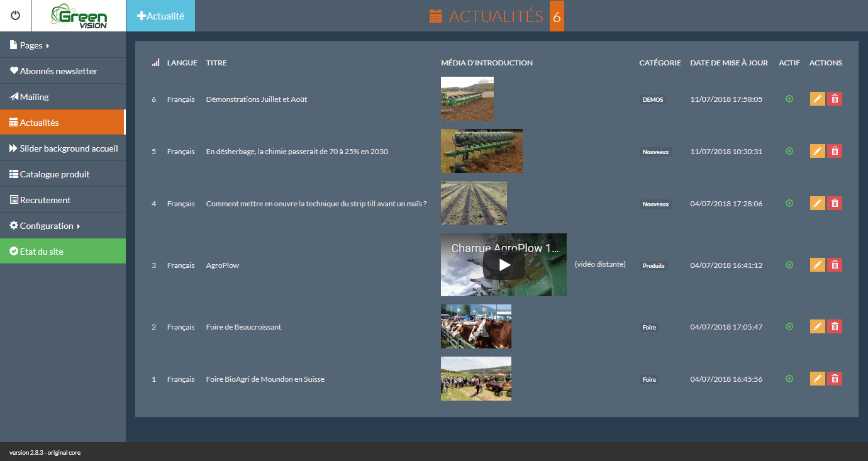Delete the En désherbage article
The height and width of the screenshot is (461, 868).
835,151
